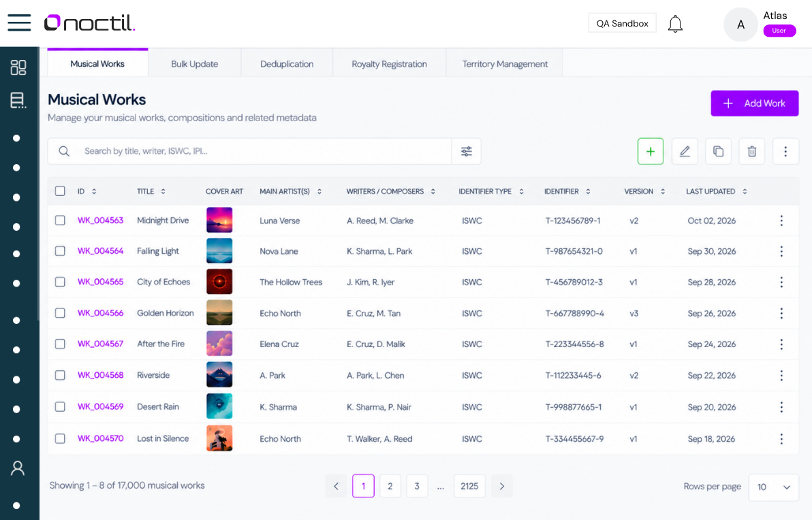
Task: Switch to the Deduplication tab
Action: (287, 64)
